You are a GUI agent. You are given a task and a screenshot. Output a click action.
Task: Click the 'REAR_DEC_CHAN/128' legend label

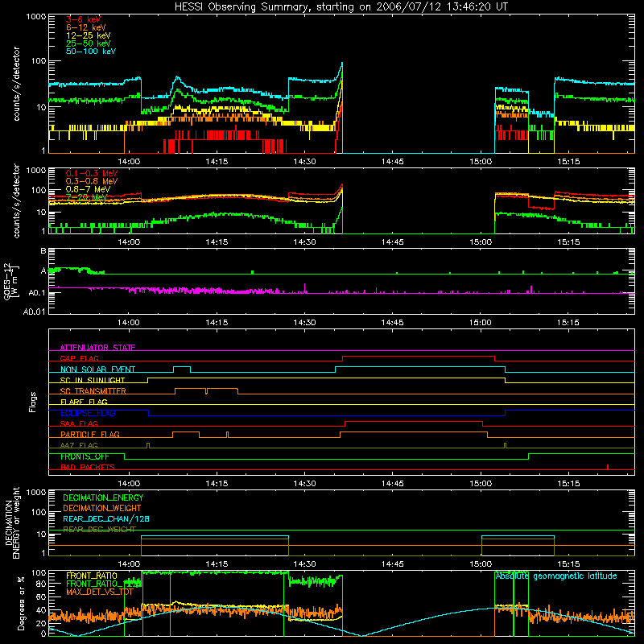(x=106, y=519)
